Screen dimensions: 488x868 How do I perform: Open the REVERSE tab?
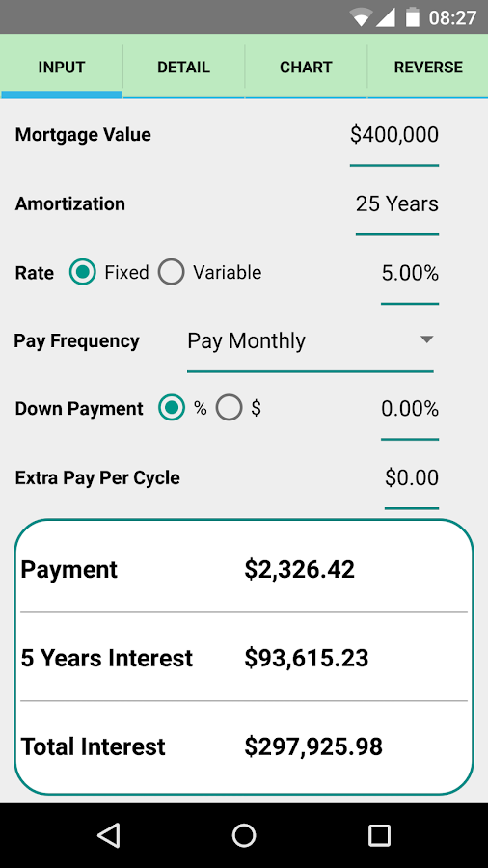[x=428, y=67]
